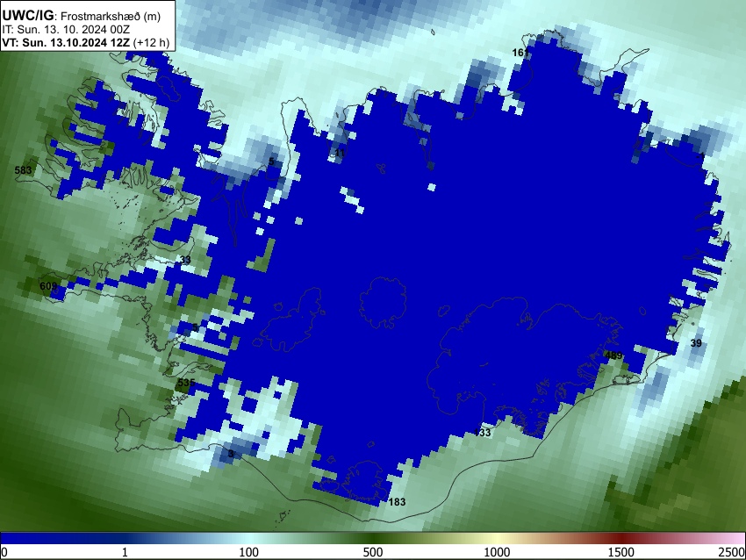
Task: Select the station value 609 on the map
Action: point(48,286)
